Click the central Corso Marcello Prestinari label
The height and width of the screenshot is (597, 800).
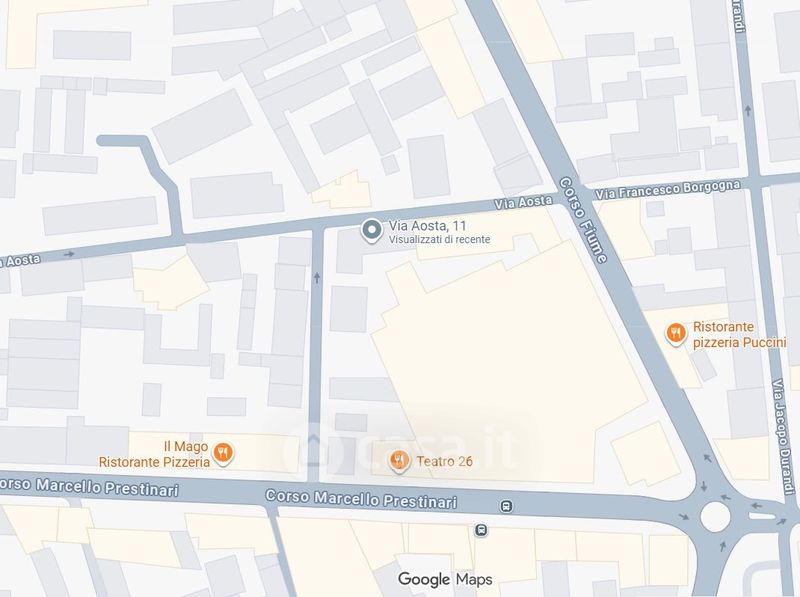[361, 499]
